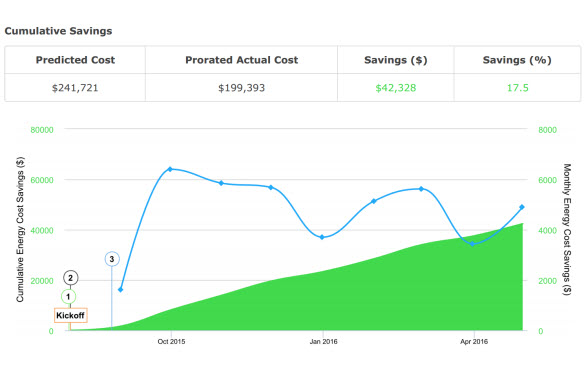The height and width of the screenshot is (373, 586).
Task: Click the low data point above Apr 2016
Action: (x=472, y=244)
